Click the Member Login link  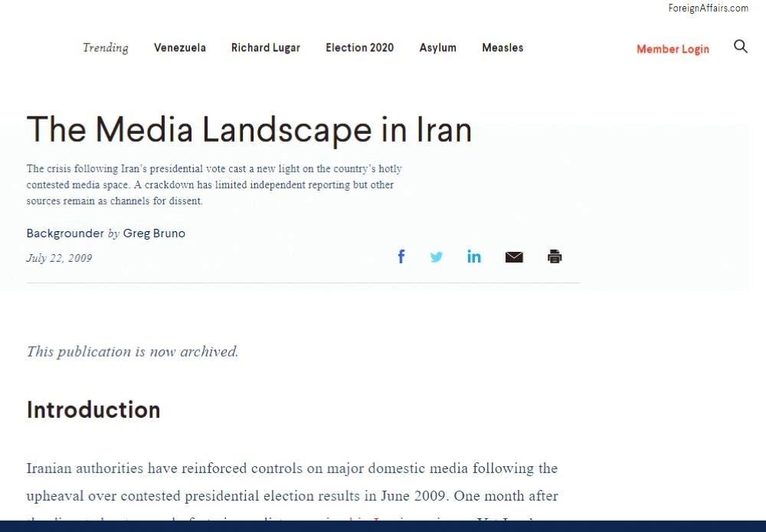point(673,49)
